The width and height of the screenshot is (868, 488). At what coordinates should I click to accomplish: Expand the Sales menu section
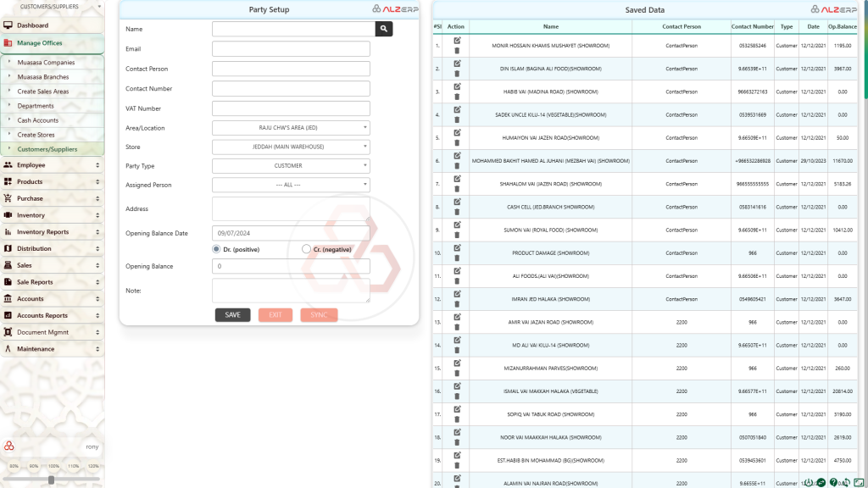click(x=52, y=265)
